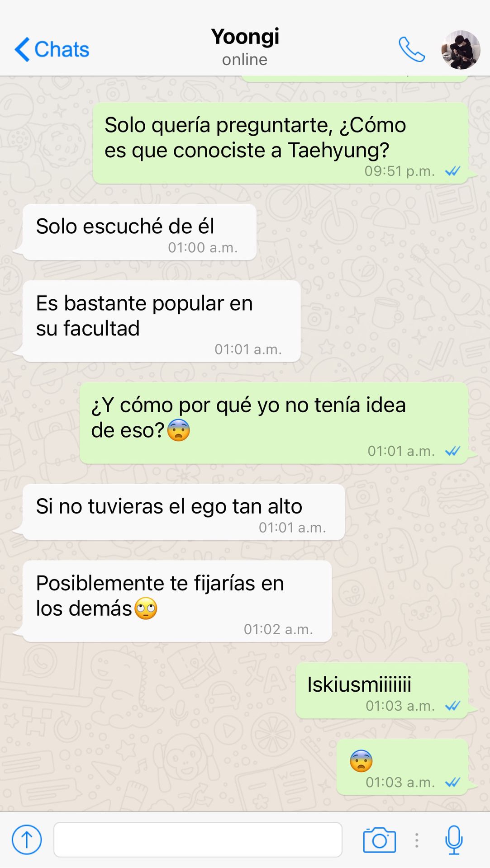Tap the '¿Y cómo por qué' message bubble

pyautogui.click(x=274, y=423)
